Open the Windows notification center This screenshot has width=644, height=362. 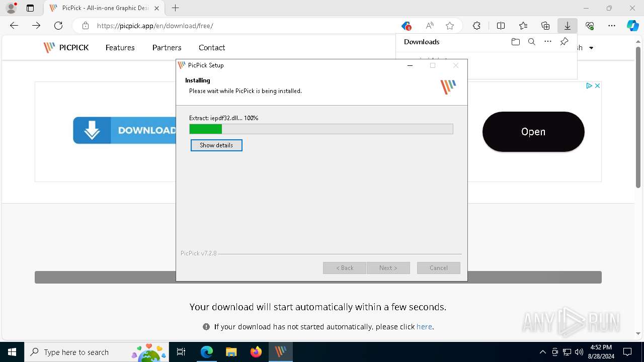coord(627,352)
